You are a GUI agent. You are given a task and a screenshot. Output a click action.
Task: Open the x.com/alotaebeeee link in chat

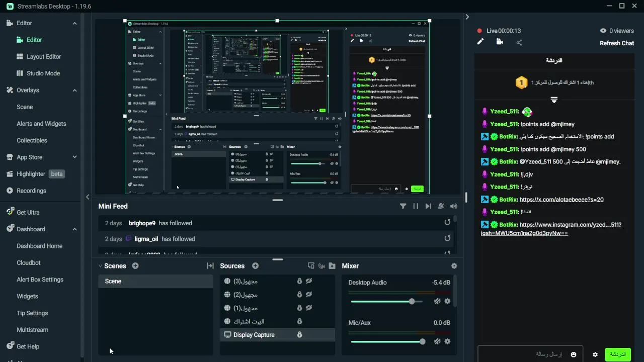pos(561,200)
